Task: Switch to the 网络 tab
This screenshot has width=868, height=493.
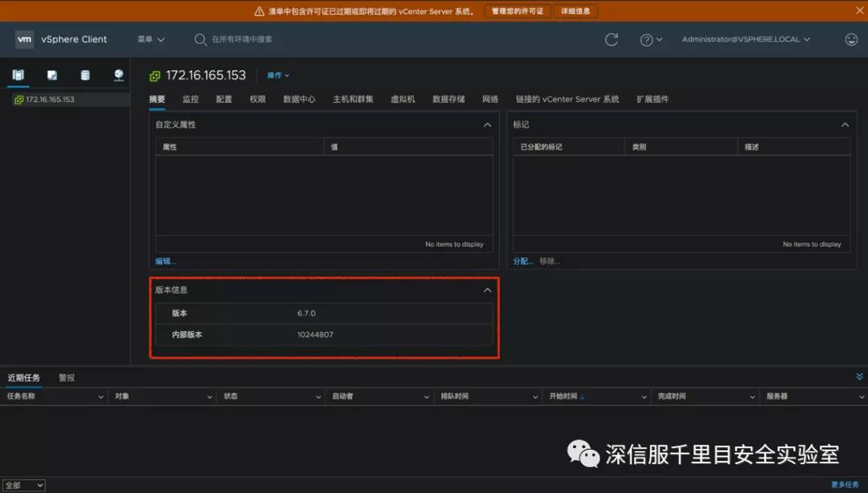Action: coord(490,99)
